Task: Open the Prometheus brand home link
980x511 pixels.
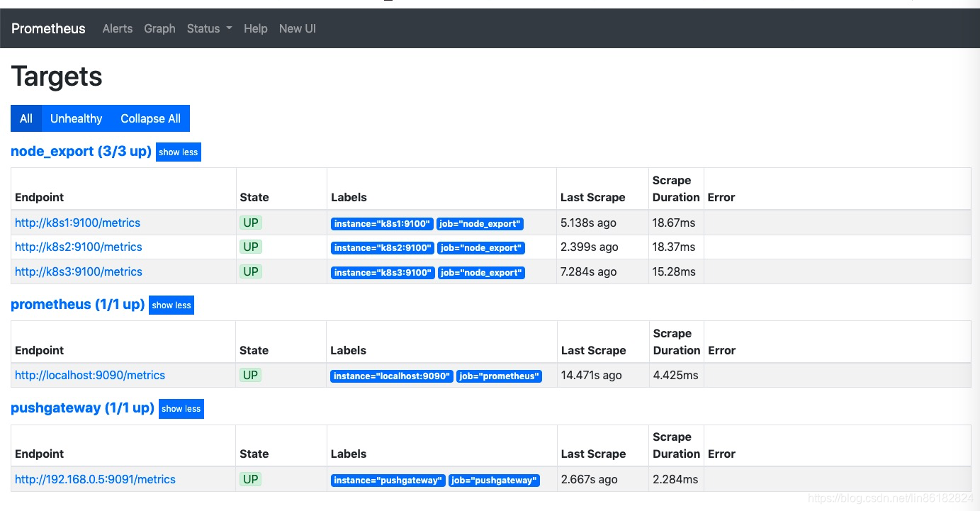Action: click(x=48, y=28)
